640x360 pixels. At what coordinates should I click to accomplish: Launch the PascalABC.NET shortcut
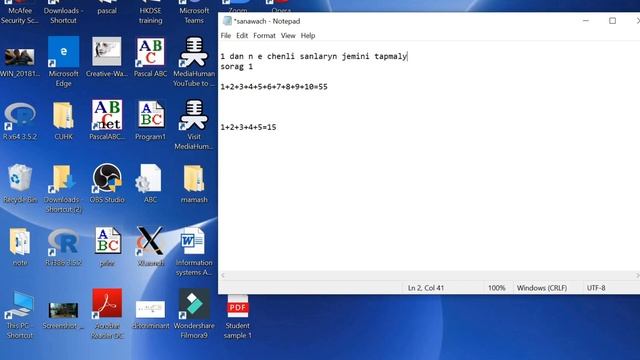click(107, 115)
